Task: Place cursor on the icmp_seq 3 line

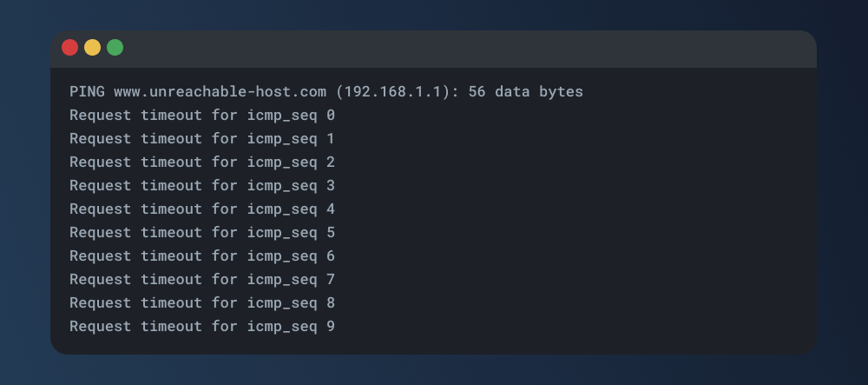Action: tap(201, 185)
